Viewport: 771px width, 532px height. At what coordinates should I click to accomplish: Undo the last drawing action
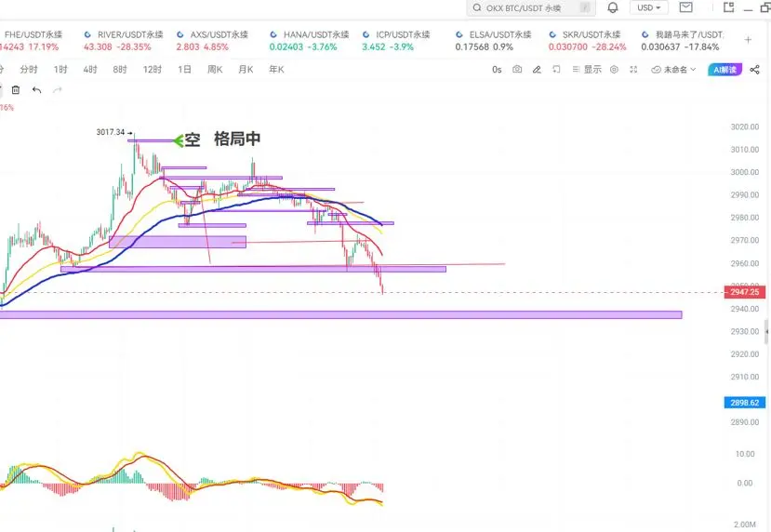point(36,90)
